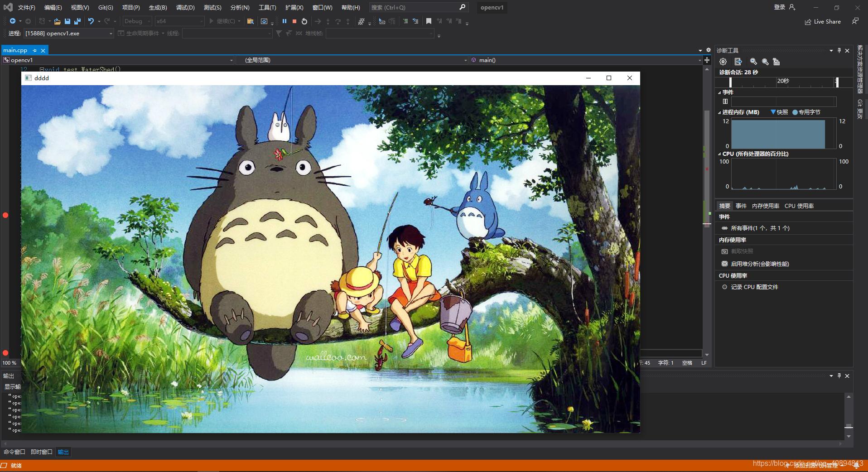This screenshot has width=868, height=472.
Task: Toggle the Private Bytes legend
Action: pyautogui.click(x=806, y=112)
